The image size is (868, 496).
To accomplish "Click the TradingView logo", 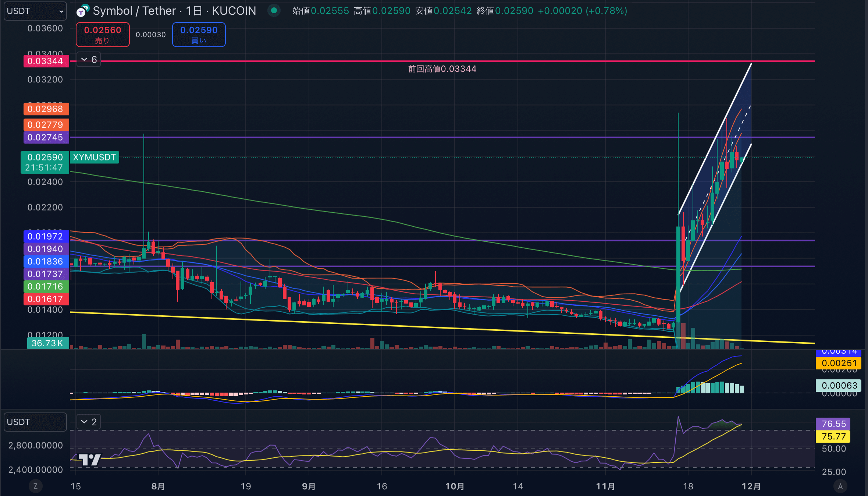I will click(x=89, y=460).
